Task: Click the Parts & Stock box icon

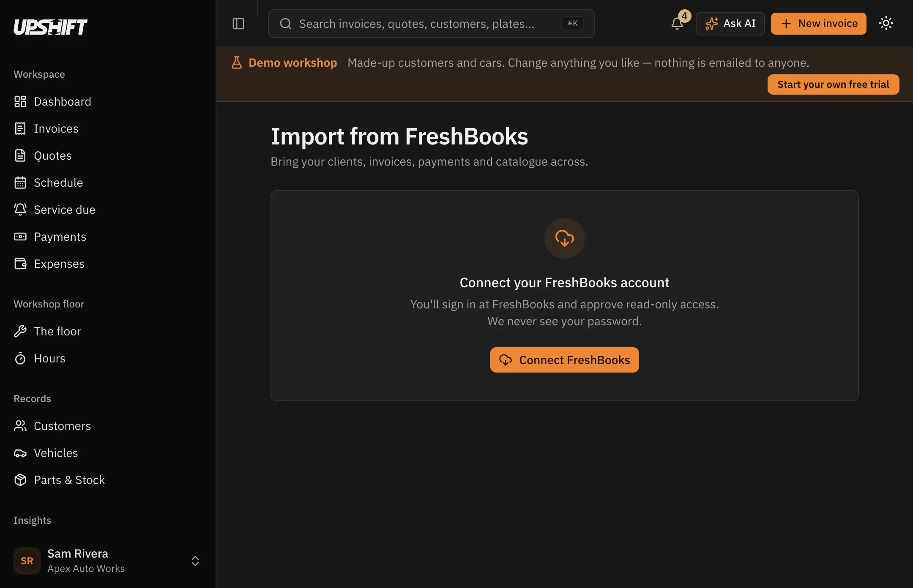Action: coord(20,480)
